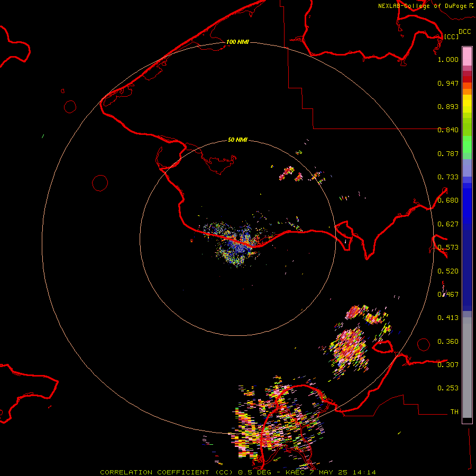Click the 0.253 color scale label
The width and height of the screenshot is (476, 476).
click(x=448, y=388)
